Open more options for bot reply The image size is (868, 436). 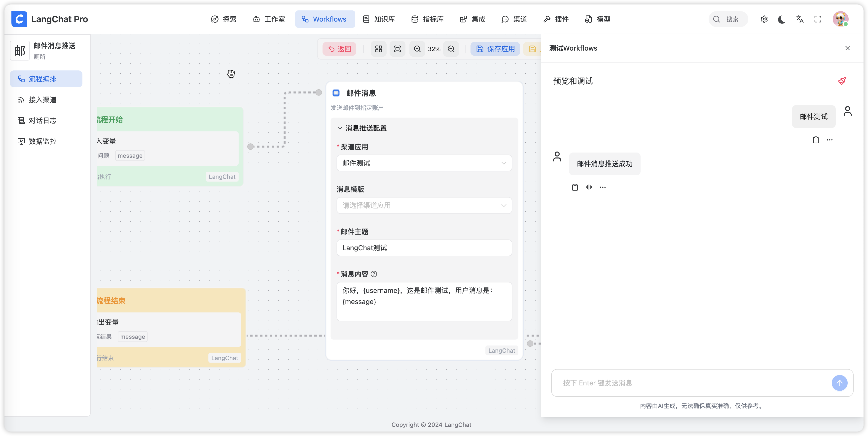[603, 187]
